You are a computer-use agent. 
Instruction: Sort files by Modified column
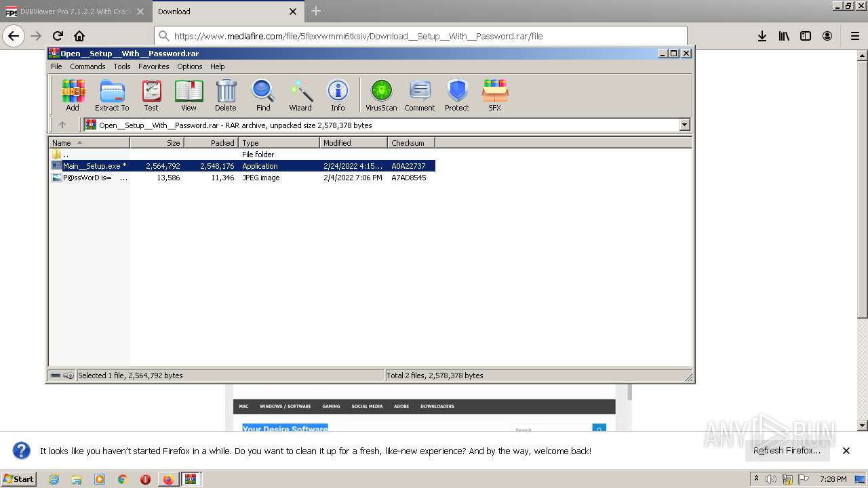353,142
